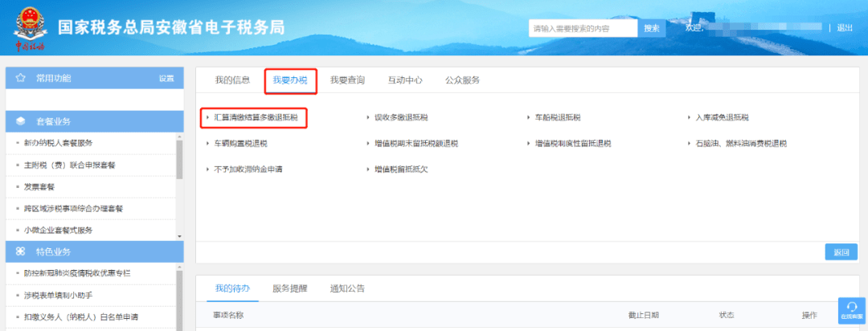Open 新办纳税人套餐服务 in sidebar
This screenshot has width=868, height=331.
58,143
